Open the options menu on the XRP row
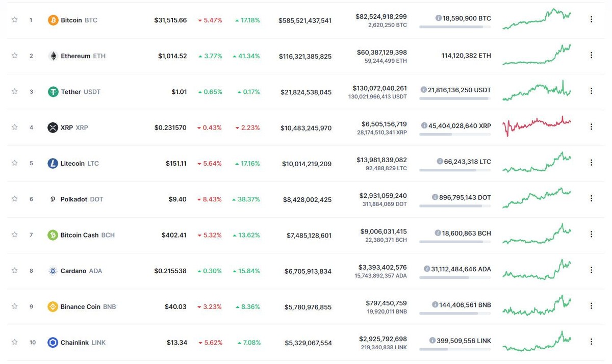This screenshot has width=612, height=364. 591,127
